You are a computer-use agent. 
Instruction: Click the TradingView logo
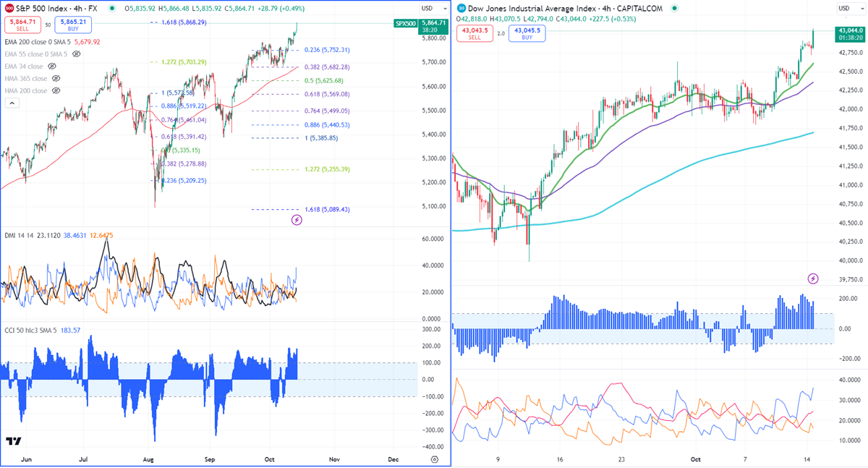click(x=13, y=441)
